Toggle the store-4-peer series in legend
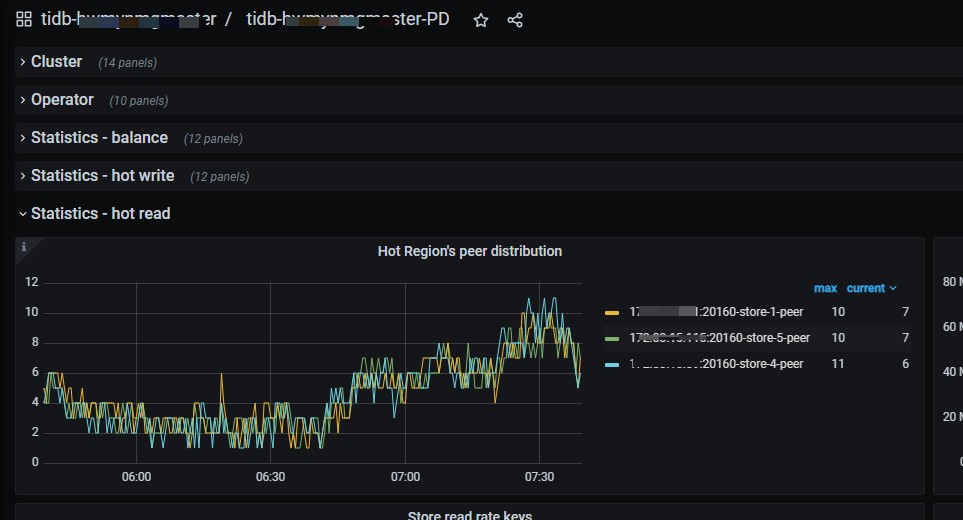The width and height of the screenshot is (963, 520). point(715,364)
